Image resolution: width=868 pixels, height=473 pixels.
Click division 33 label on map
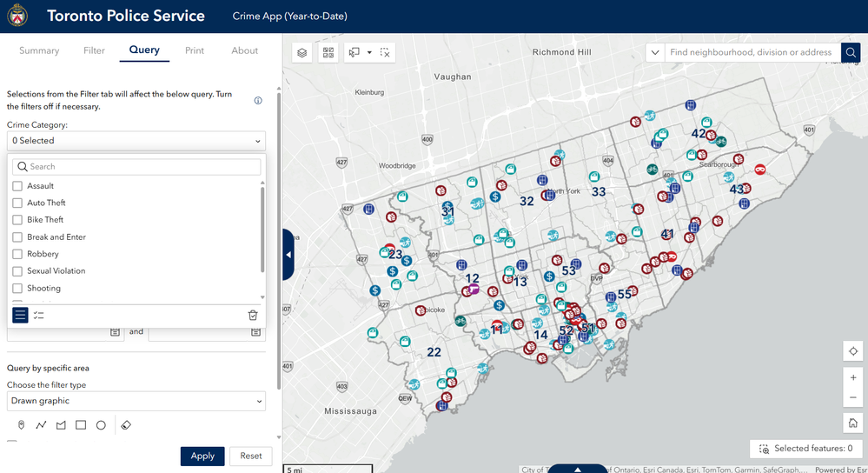click(599, 192)
